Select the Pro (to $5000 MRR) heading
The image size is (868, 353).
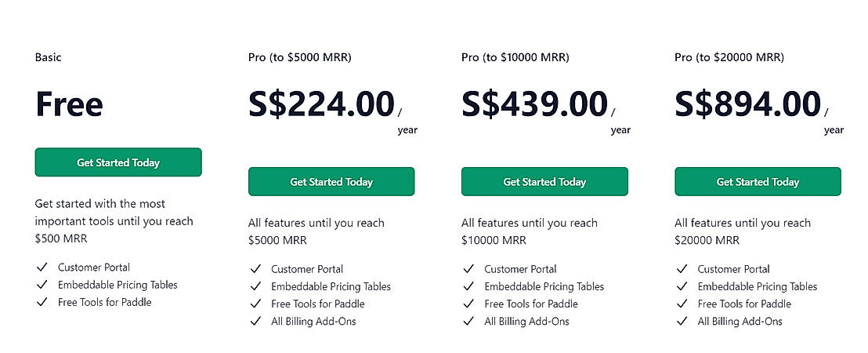[299, 57]
